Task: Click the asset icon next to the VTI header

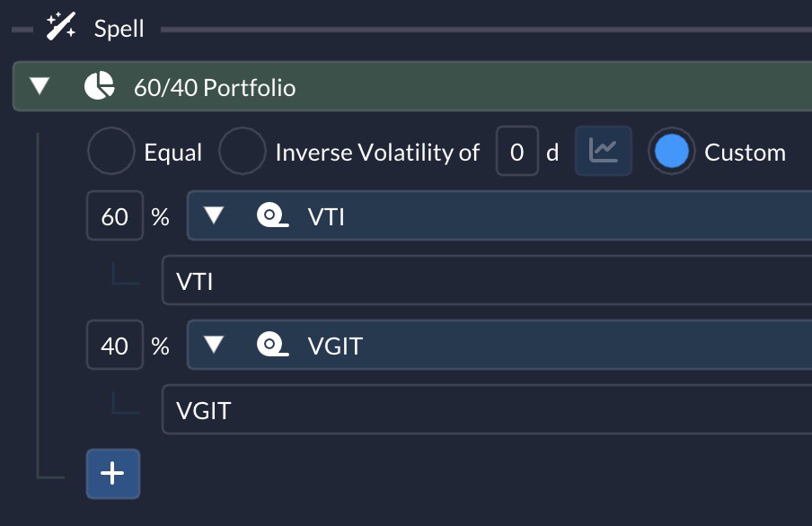Action: click(x=272, y=215)
